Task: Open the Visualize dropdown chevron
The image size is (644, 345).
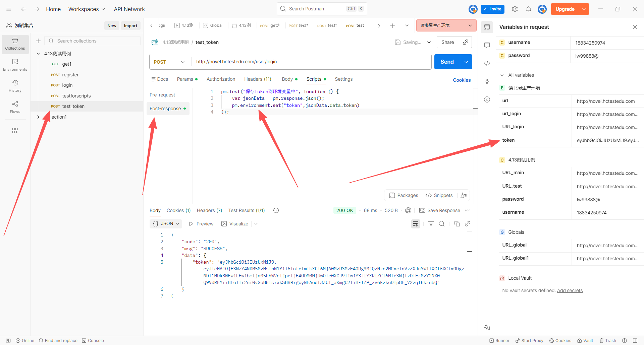Action: point(256,224)
